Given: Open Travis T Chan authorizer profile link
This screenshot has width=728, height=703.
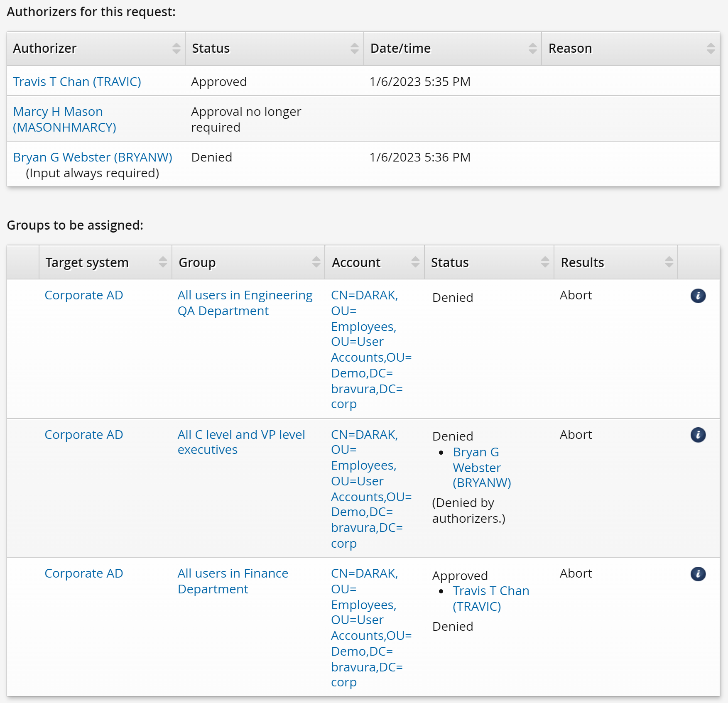Looking at the screenshot, I should click(x=77, y=82).
